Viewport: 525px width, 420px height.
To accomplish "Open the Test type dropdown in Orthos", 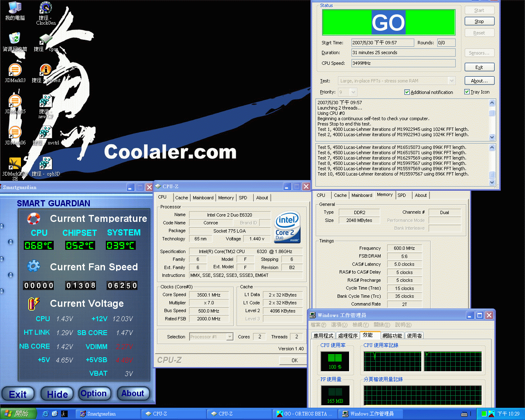I will click(452, 81).
